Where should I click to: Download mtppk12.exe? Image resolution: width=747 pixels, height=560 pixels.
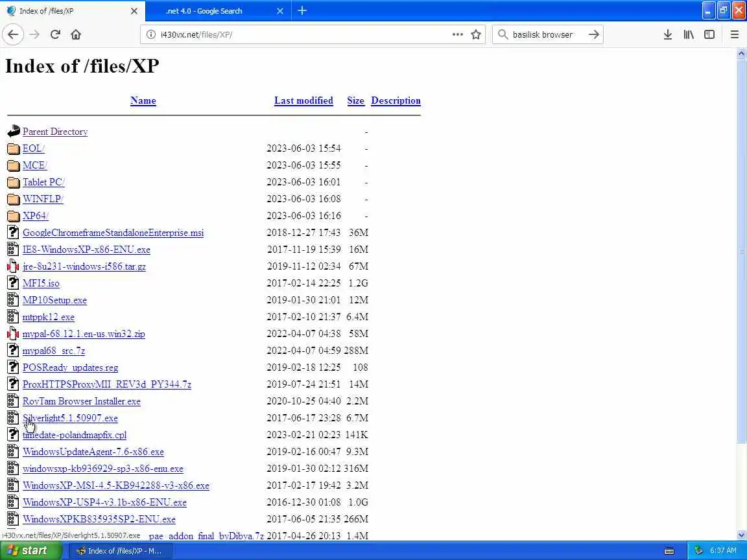point(48,317)
